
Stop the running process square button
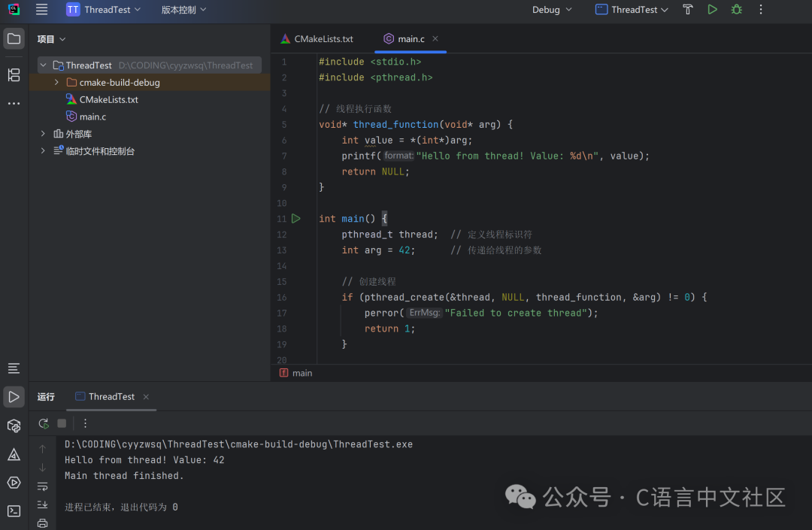(x=62, y=423)
